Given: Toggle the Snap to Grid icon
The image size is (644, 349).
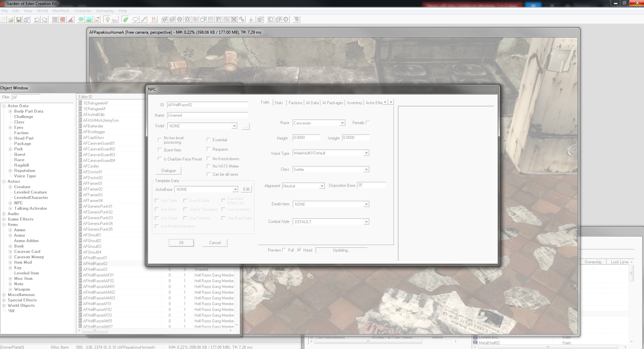Looking at the screenshot, I should click(x=55, y=20).
